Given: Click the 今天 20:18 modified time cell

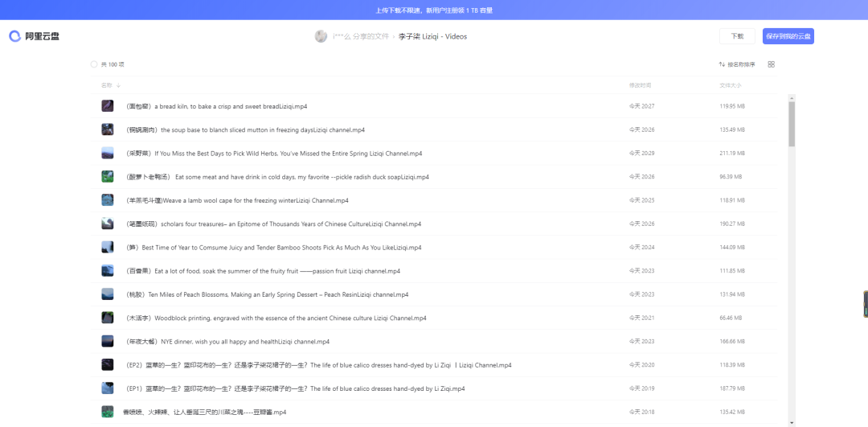Looking at the screenshot, I should pyautogui.click(x=641, y=412).
